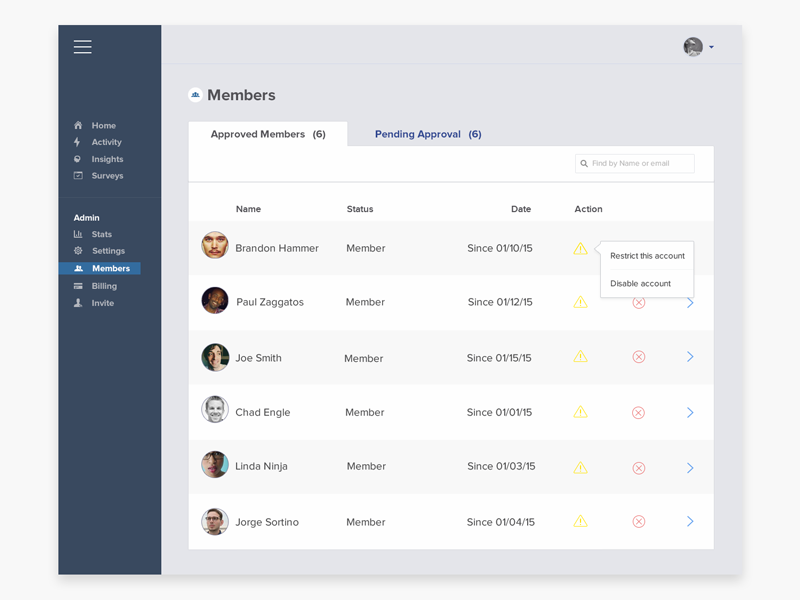Image resolution: width=800 pixels, height=600 pixels.
Task: Expand the user avatar dropdown at top right
Action: pyautogui.click(x=698, y=46)
